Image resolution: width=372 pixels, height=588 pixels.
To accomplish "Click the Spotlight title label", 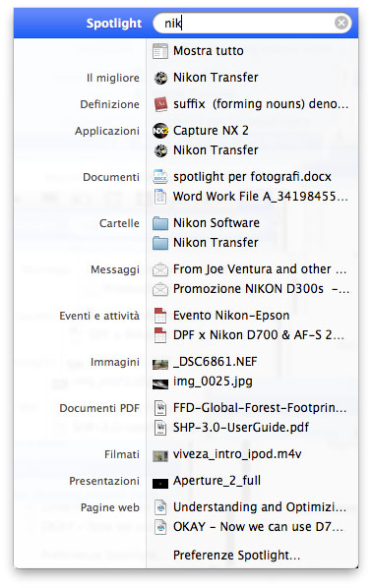I will pyautogui.click(x=114, y=24).
